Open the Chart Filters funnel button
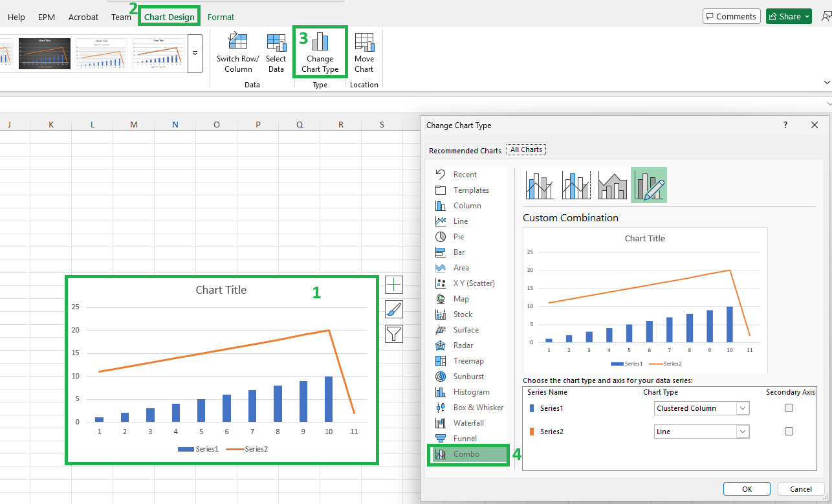Image resolution: width=832 pixels, height=504 pixels. point(393,334)
